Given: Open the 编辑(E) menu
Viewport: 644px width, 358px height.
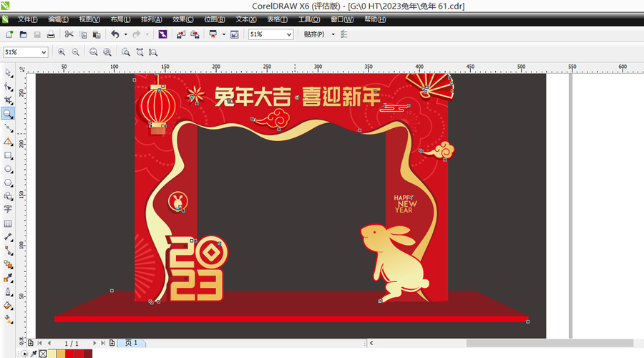Looking at the screenshot, I should [x=59, y=19].
